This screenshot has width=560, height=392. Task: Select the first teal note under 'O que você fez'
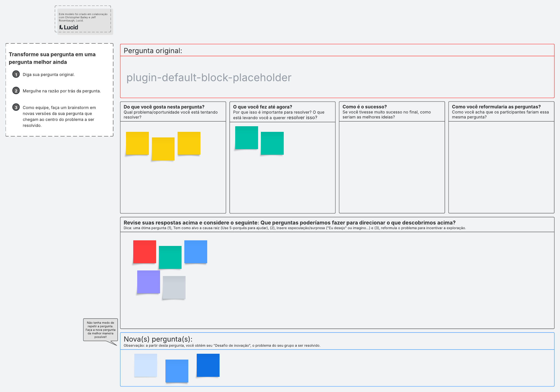tap(246, 138)
